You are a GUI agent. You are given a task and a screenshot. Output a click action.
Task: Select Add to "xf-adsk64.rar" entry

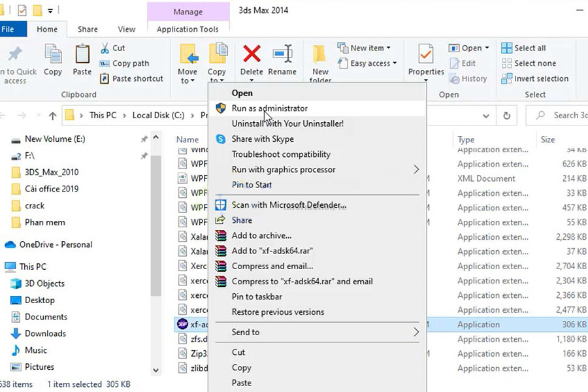click(318, 251)
